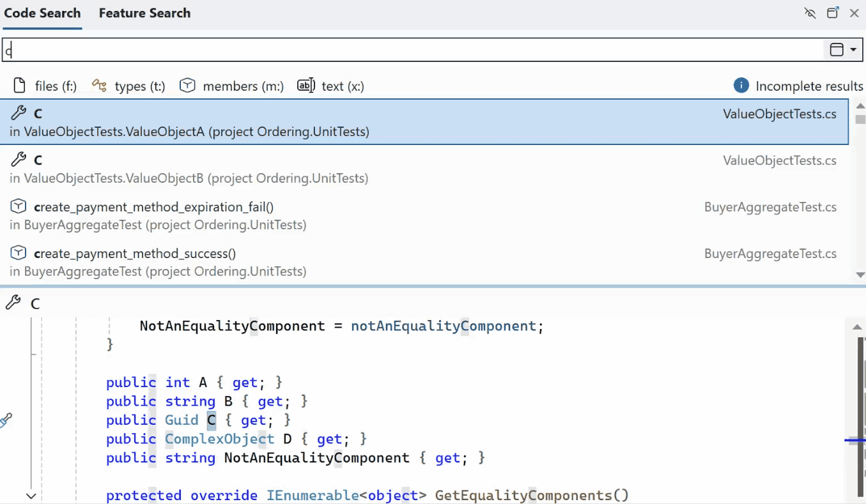Filter results by members (m:)
The height and width of the screenshot is (504, 866).
(x=231, y=86)
